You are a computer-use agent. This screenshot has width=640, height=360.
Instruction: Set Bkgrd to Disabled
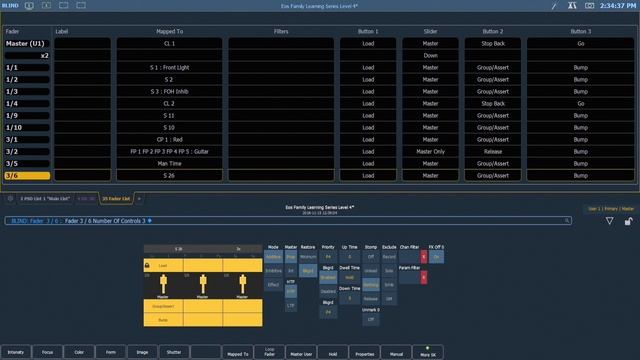(328, 291)
